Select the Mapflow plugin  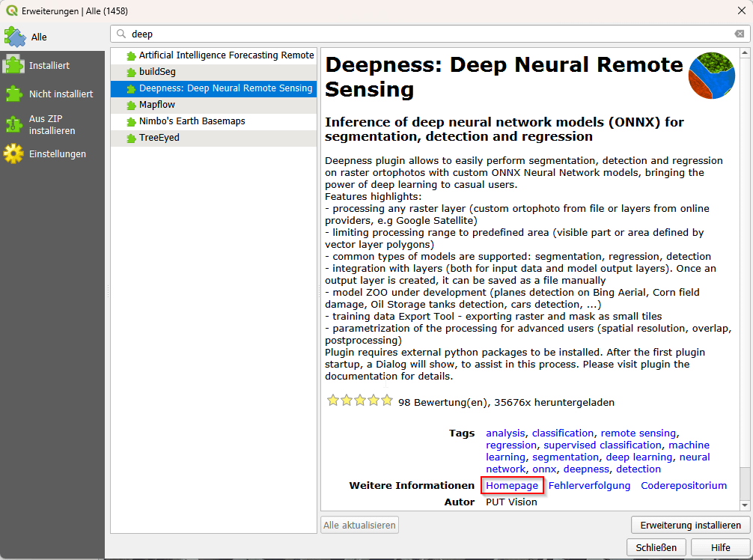point(156,105)
